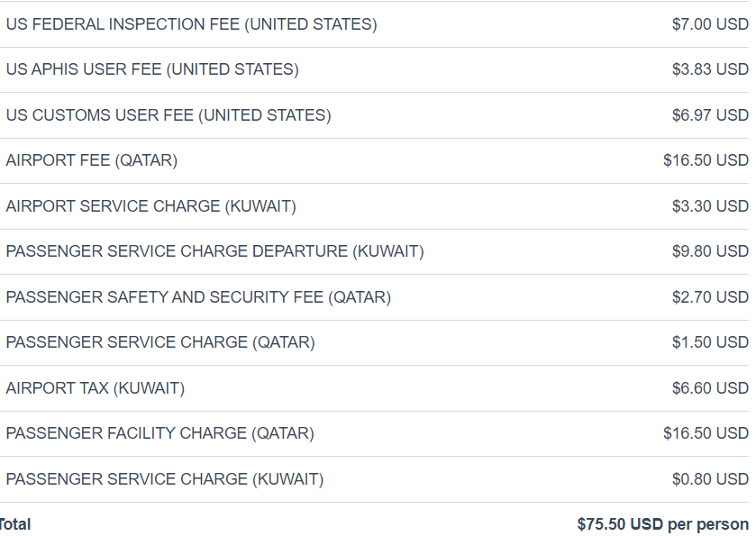This screenshot has height=536, width=756.
Task: Select the $3.83 USD amount
Action: [x=710, y=69]
